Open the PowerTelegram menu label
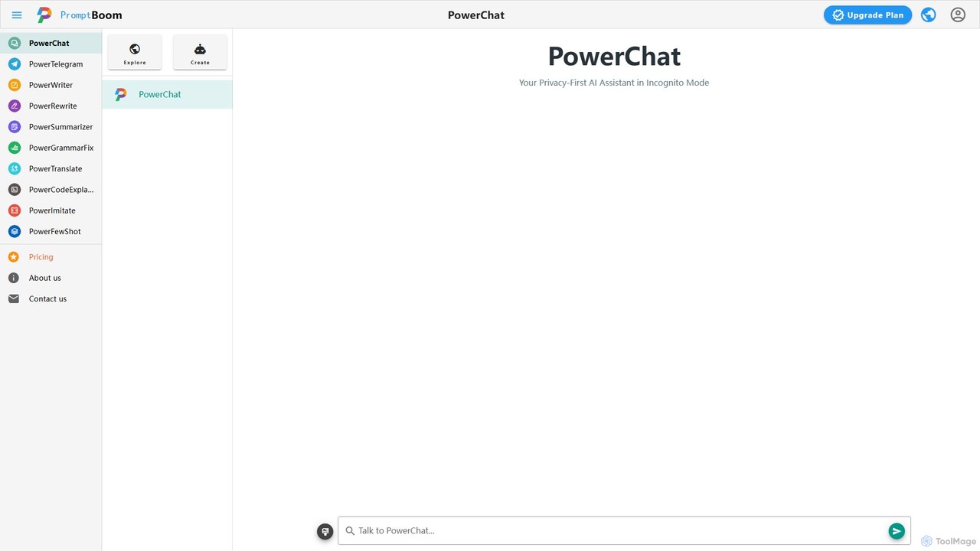The width and height of the screenshot is (980, 551). (x=56, y=64)
